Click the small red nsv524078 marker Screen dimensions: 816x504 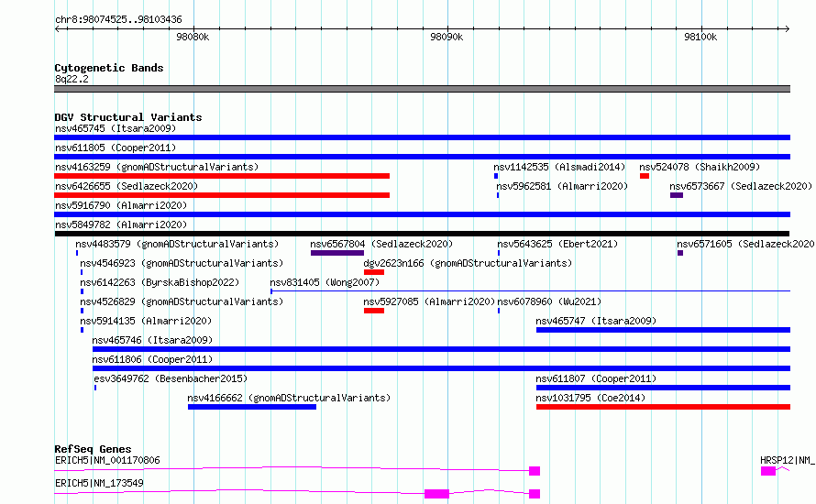point(645,176)
